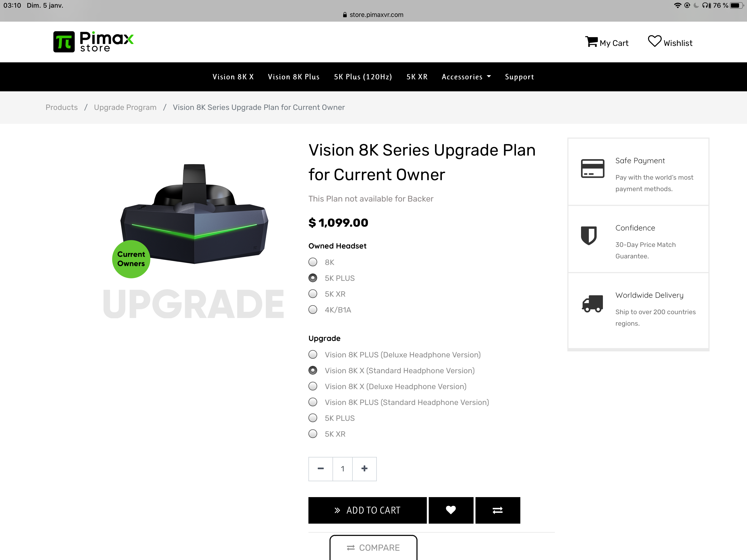Add product to wishlist with heart button
The width and height of the screenshot is (747, 560).
[451, 510]
